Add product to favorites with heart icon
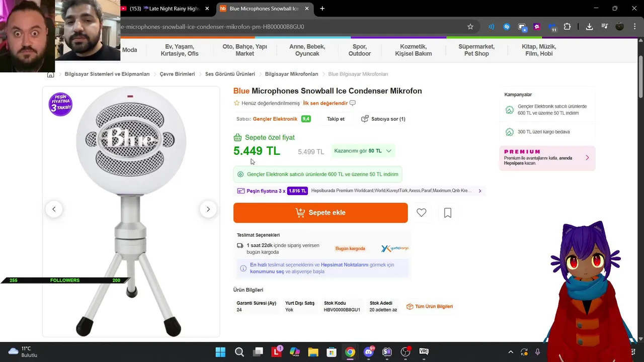The height and width of the screenshot is (362, 644). pos(422,213)
